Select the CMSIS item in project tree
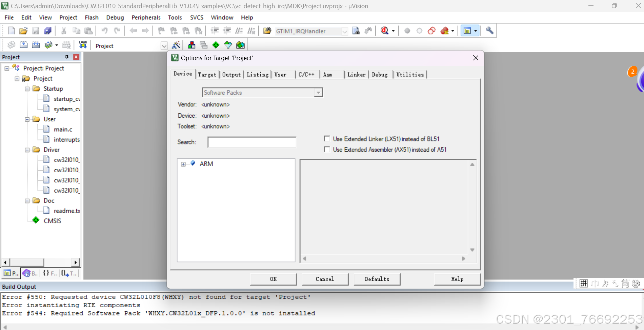This screenshot has height=330, width=644. coord(52,221)
